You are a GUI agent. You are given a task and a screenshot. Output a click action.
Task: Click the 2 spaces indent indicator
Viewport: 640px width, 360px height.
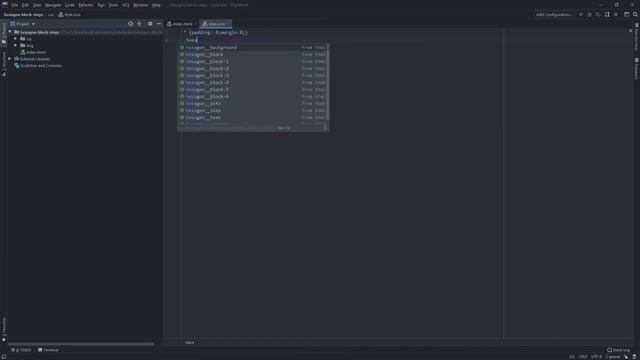613,356
